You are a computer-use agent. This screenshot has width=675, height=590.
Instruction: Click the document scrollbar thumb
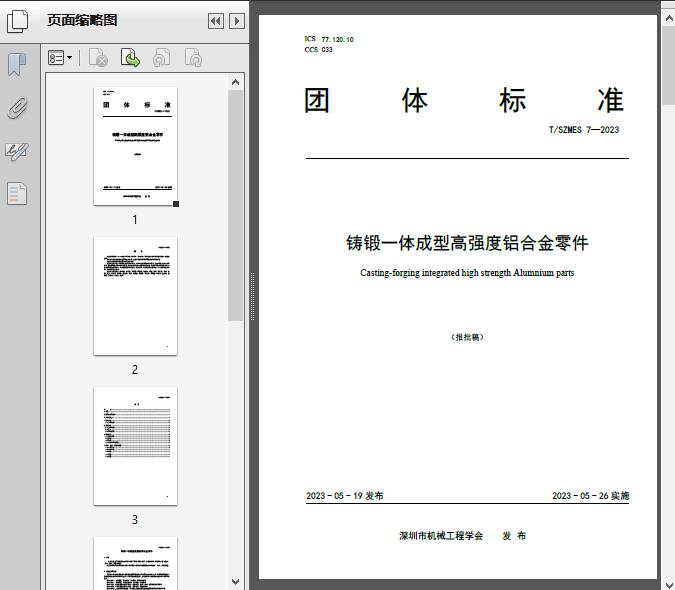pyautogui.click(x=669, y=65)
